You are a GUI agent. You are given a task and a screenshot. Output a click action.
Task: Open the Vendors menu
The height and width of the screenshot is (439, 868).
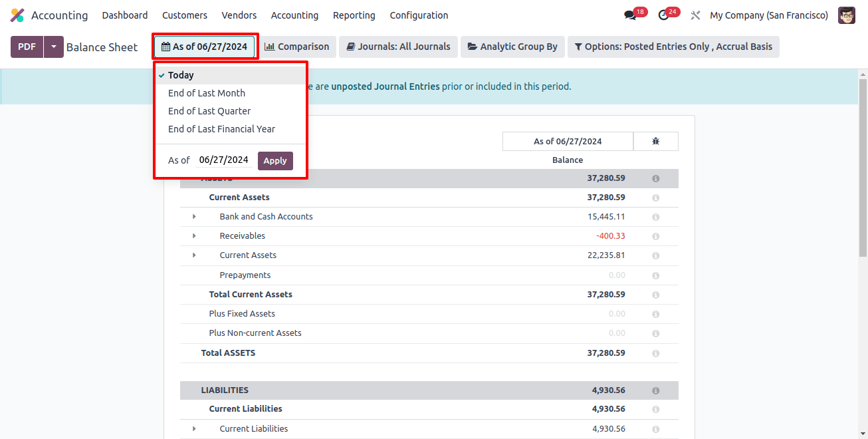pos(239,15)
